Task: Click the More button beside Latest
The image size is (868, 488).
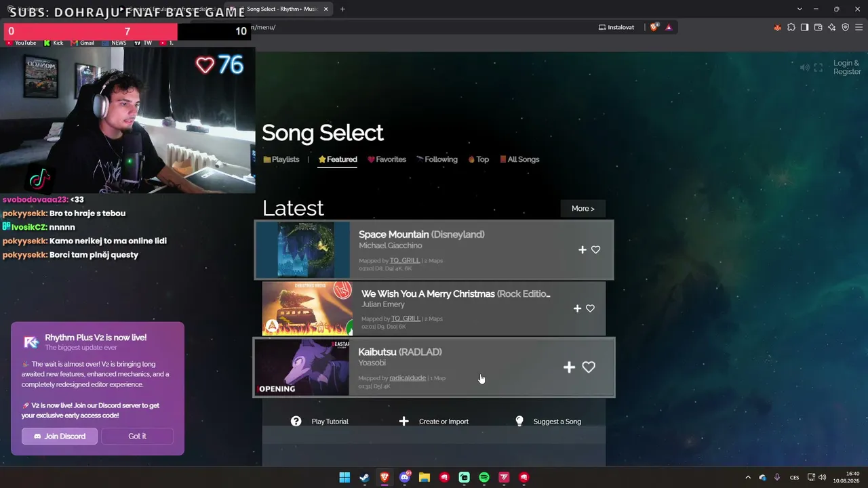Action: point(583,209)
